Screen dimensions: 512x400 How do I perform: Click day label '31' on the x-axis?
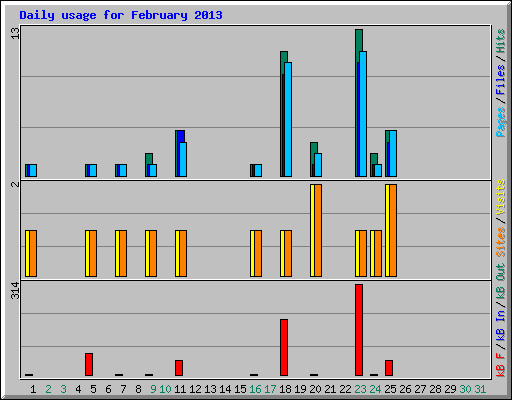[480, 389]
